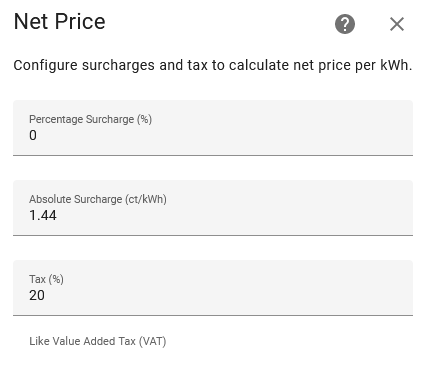Click the Tax (%) label text
This screenshot has height=370, width=434.
[x=46, y=279]
